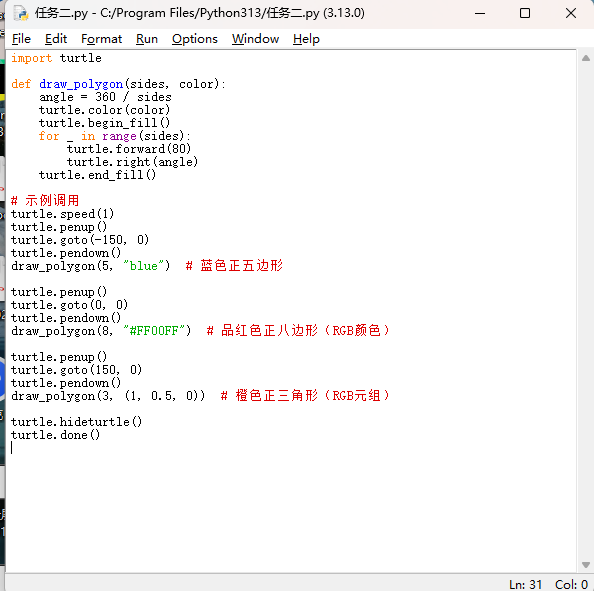This screenshot has width=594, height=591.
Task: Click the window title text '任务二.py'
Action: 61,13
